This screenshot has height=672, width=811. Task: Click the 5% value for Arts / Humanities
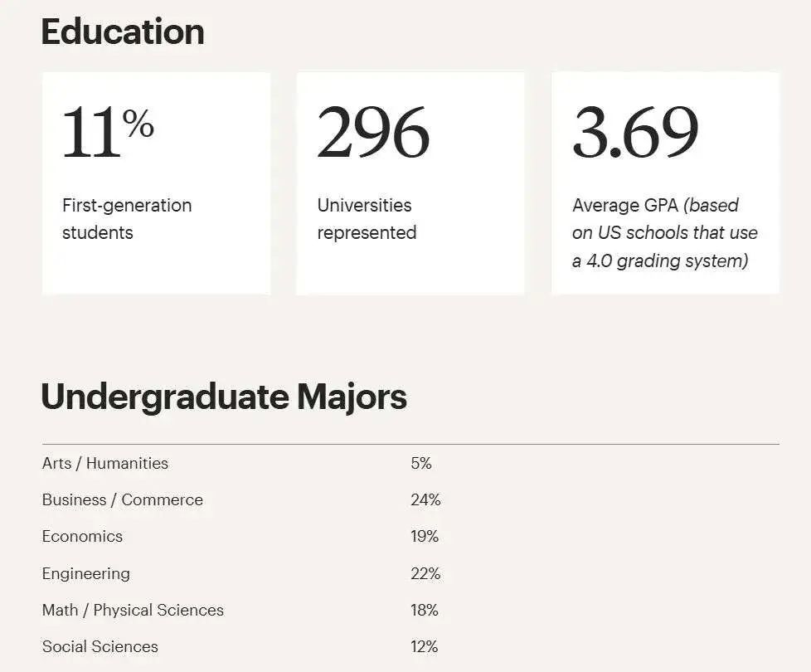coord(421,463)
